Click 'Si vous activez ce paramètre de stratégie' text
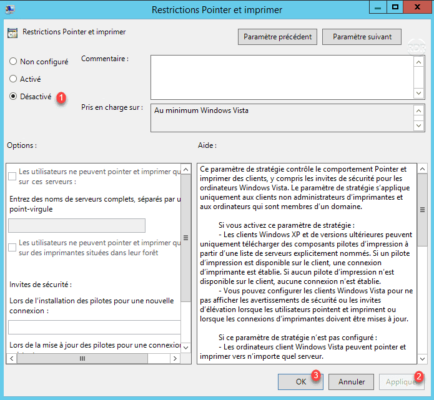This screenshot has height=400, width=434. pos(286,225)
